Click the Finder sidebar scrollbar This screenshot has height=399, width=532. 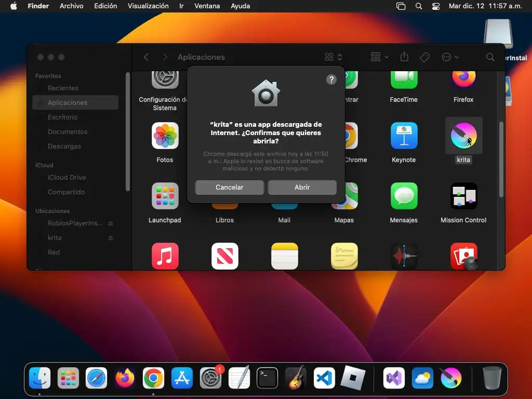[x=128, y=132]
